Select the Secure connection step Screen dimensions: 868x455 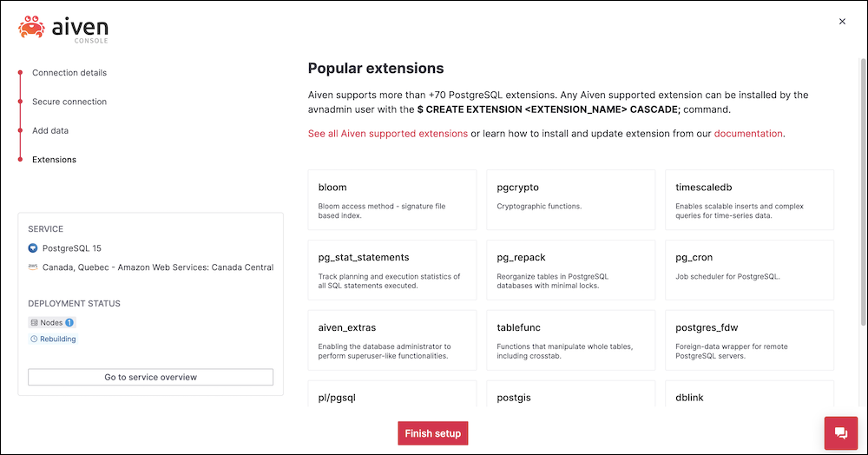(69, 102)
